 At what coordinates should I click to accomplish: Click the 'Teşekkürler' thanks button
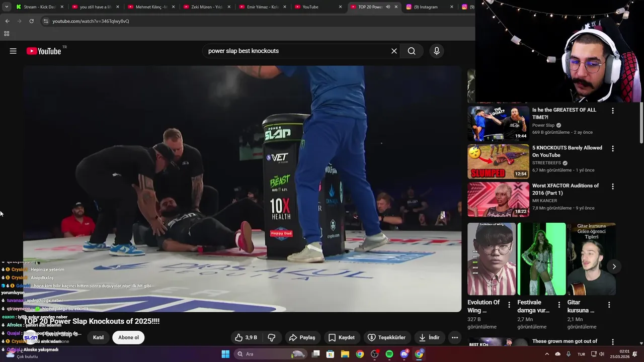tap(386, 337)
